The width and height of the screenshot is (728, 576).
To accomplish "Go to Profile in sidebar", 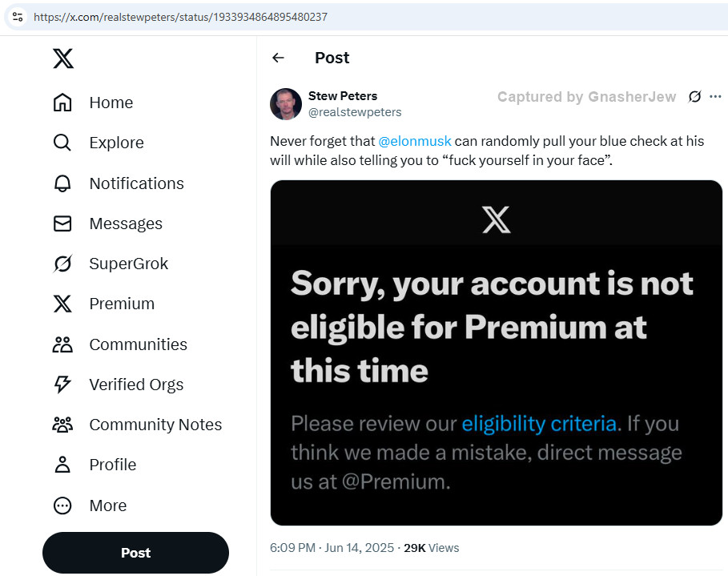I will click(112, 465).
